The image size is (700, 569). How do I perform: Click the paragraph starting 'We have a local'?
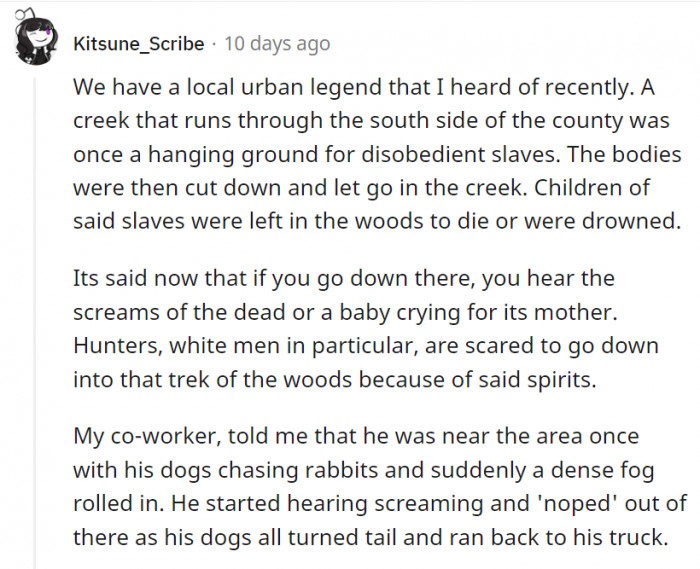pos(377,154)
